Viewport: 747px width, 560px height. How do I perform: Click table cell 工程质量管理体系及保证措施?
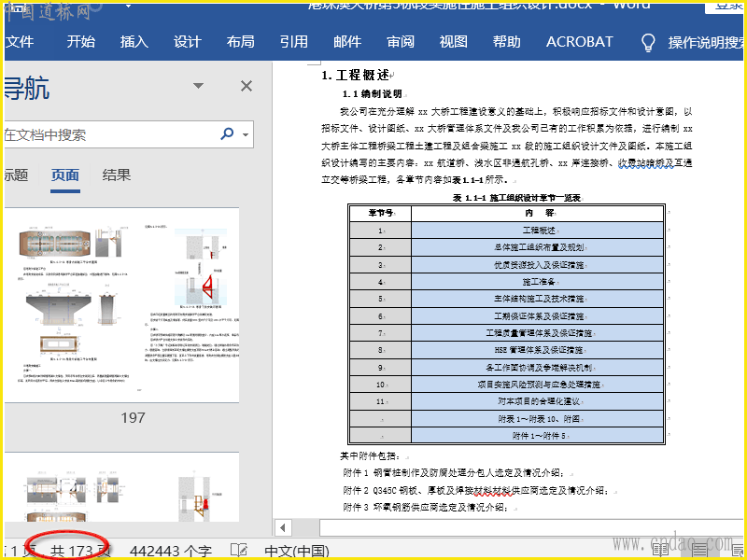[538, 333]
